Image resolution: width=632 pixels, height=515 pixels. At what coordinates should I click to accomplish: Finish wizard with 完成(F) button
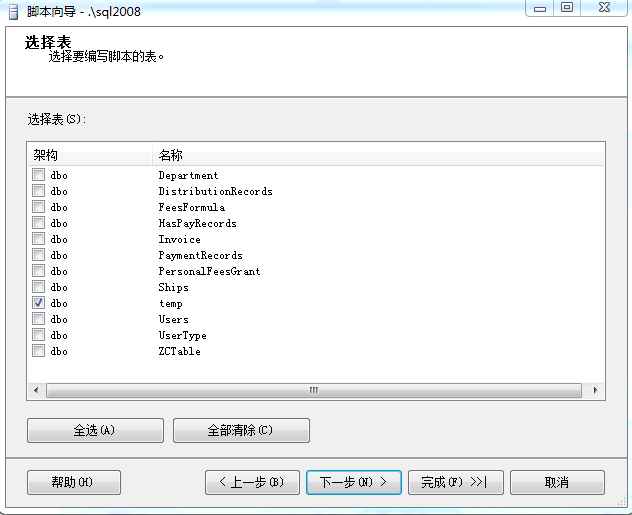pos(456,482)
